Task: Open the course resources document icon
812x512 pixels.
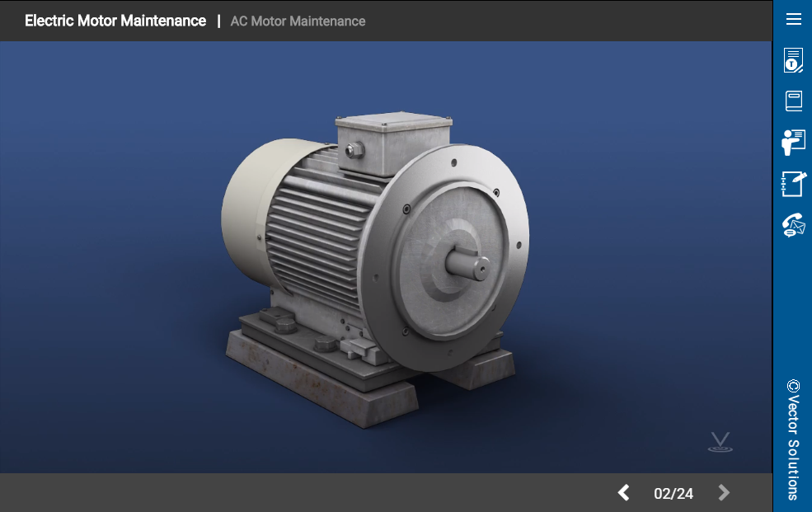Action: (793, 60)
